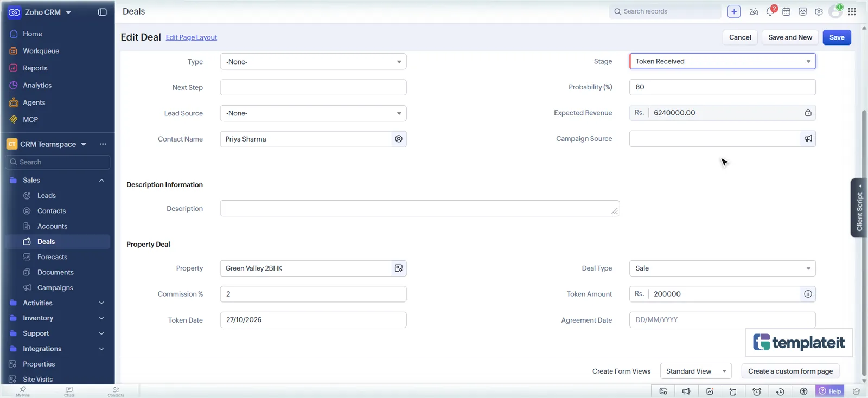The height and width of the screenshot is (398, 868).
Task: Open the user profile avatar
Action: click(x=835, y=11)
